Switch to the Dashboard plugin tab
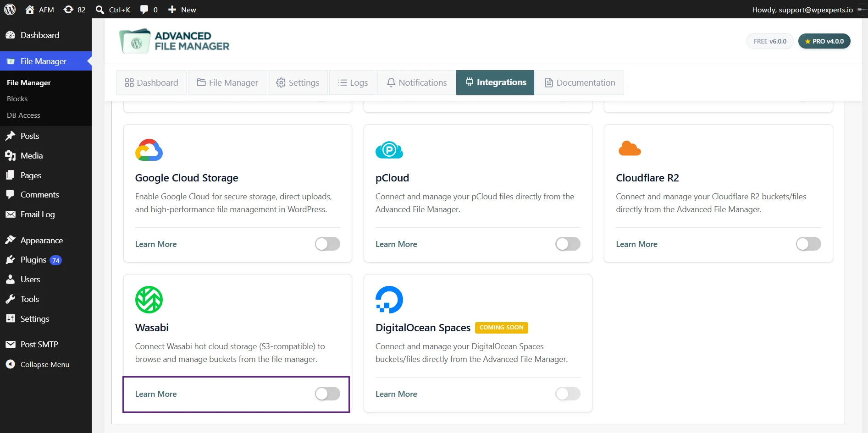 click(x=151, y=82)
